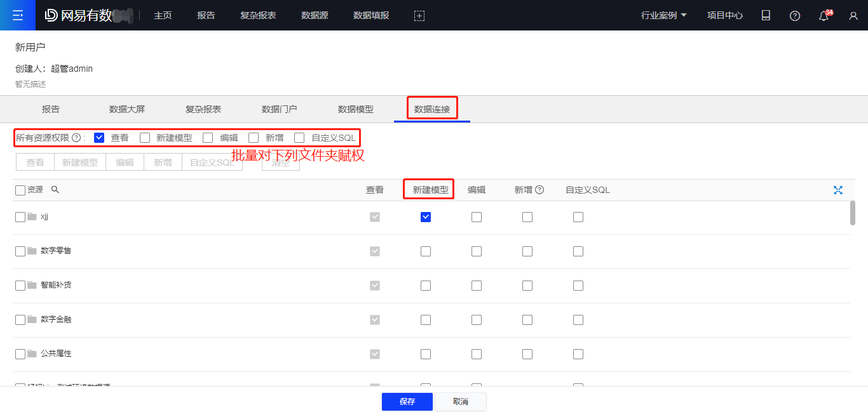Uncheck 新建模型 for xjj folder
The image size is (868, 417).
(426, 217)
